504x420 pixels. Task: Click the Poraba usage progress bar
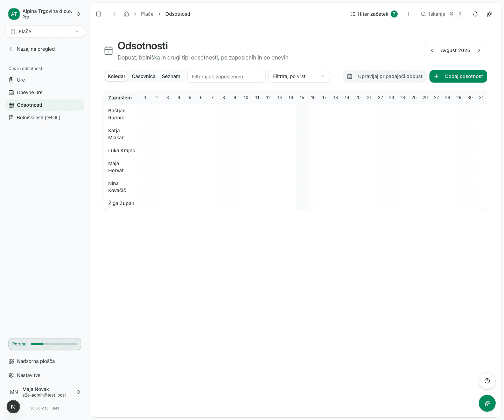click(45, 344)
